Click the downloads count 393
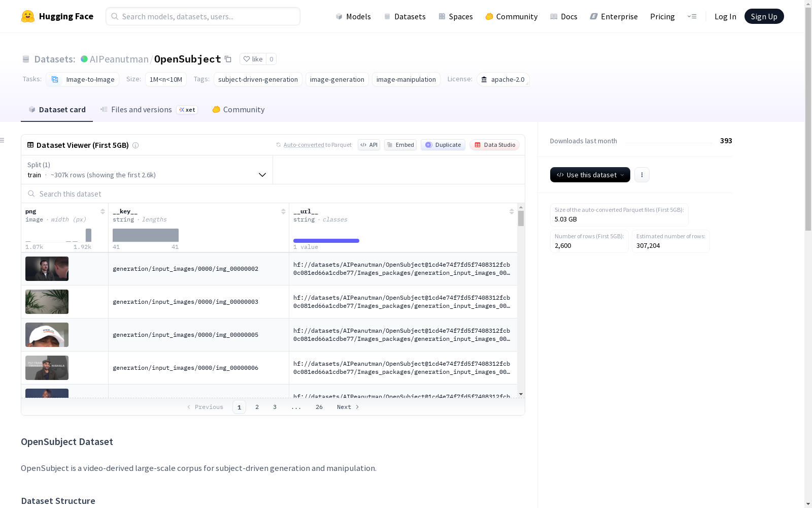Screen dimensions: 812x508 726,141
